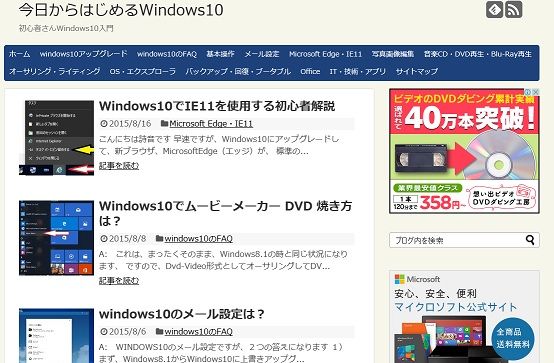Click windows10のFAQ category under ムービーメーカー article

199,239
